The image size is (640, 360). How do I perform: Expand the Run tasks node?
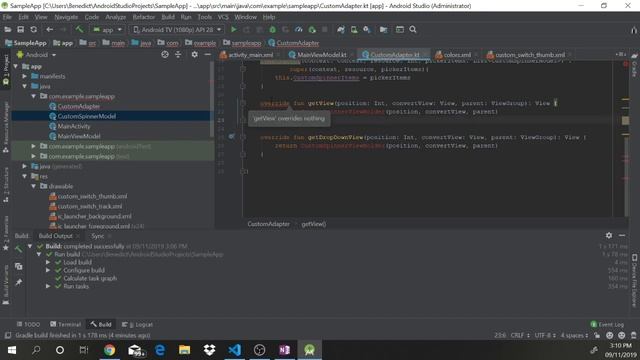pyautogui.click(x=48, y=286)
